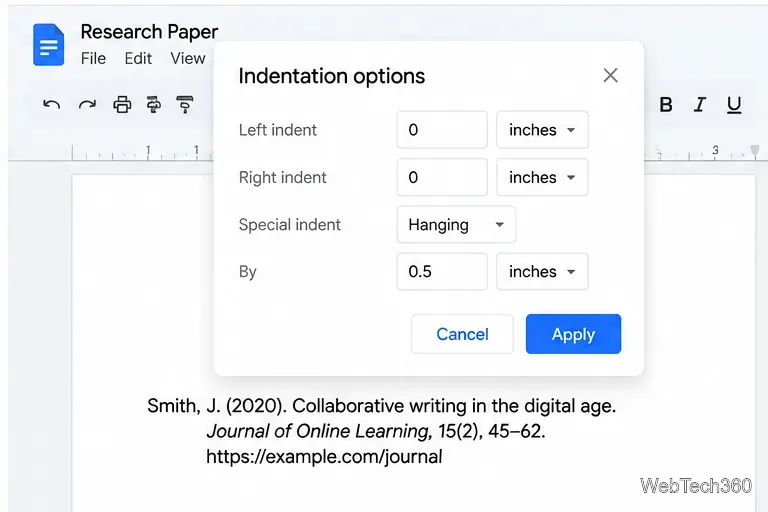
Task: Open the File menu
Action: tap(93, 58)
